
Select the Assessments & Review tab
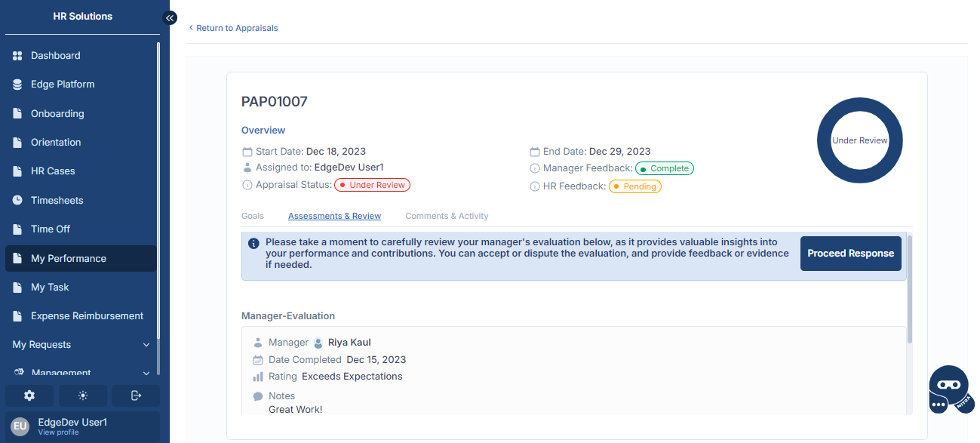coord(334,216)
